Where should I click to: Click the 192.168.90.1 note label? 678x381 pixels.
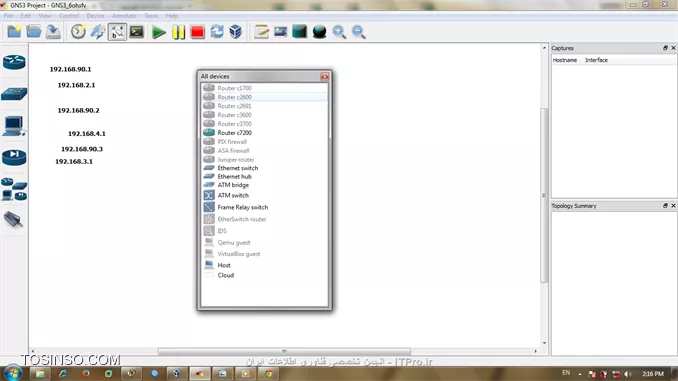[70, 69]
